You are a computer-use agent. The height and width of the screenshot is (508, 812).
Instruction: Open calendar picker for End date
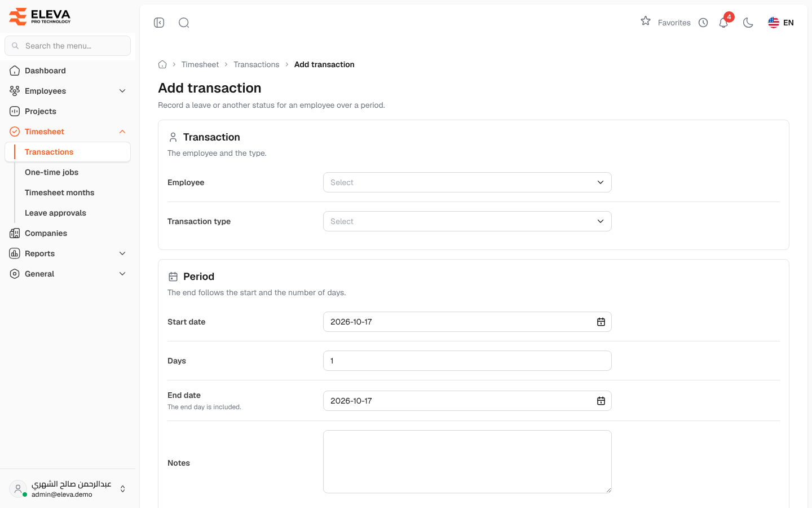601,401
